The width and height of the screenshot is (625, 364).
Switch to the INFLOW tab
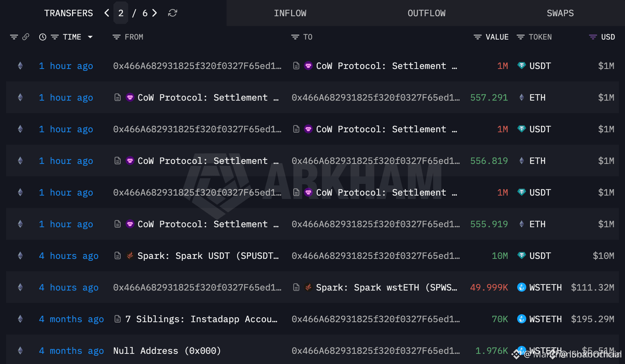click(290, 13)
